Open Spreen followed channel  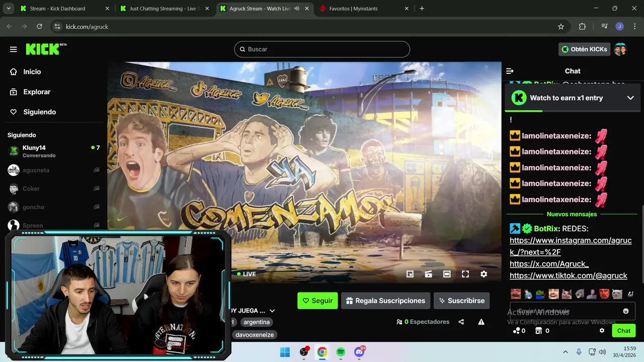click(54, 225)
